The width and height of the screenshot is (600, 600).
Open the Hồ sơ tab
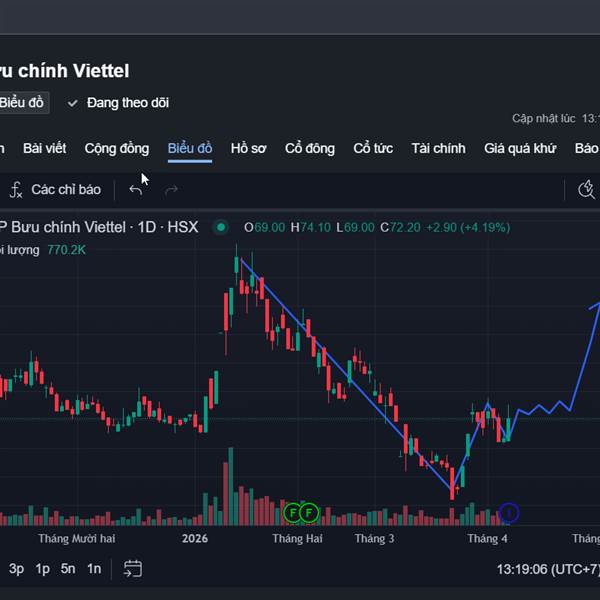248,148
